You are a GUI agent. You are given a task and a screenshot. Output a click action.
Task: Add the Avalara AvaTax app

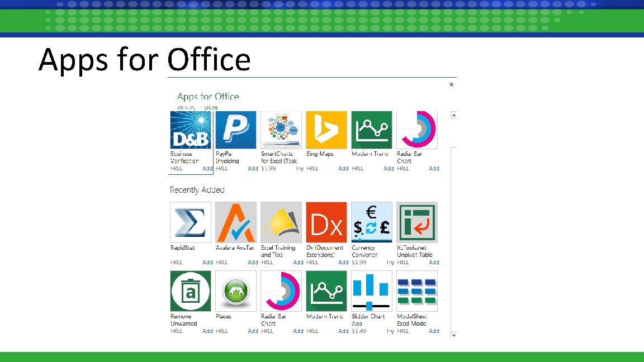[253, 262]
